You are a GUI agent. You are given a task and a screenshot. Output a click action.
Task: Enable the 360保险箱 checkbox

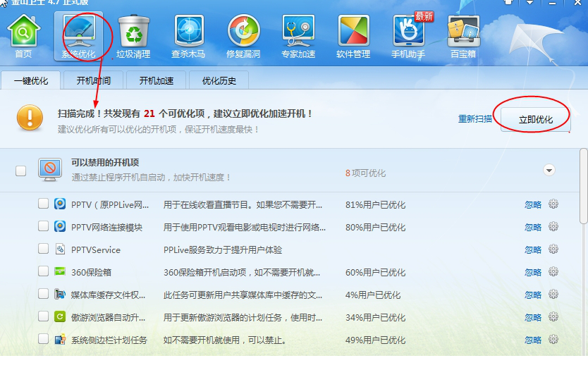(x=43, y=272)
